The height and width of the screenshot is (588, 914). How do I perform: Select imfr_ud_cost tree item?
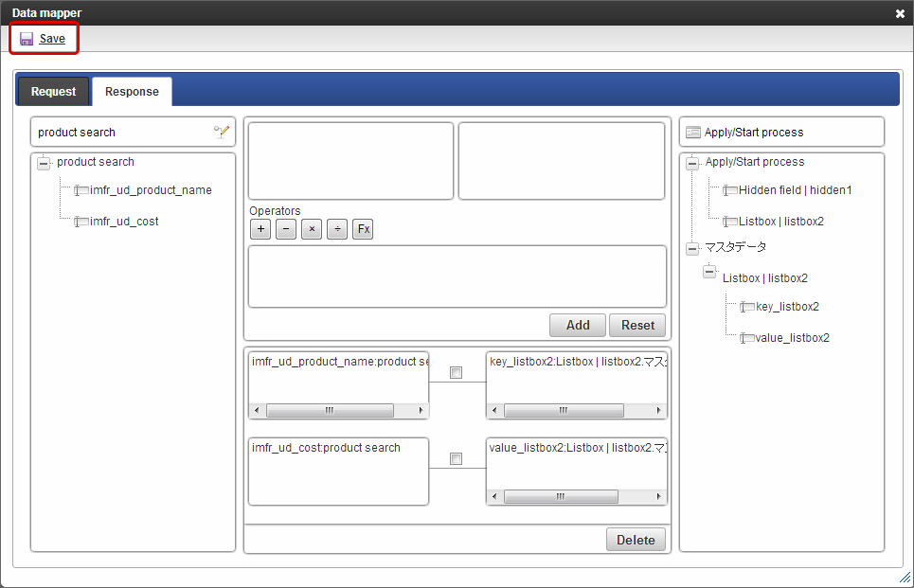[x=124, y=222]
